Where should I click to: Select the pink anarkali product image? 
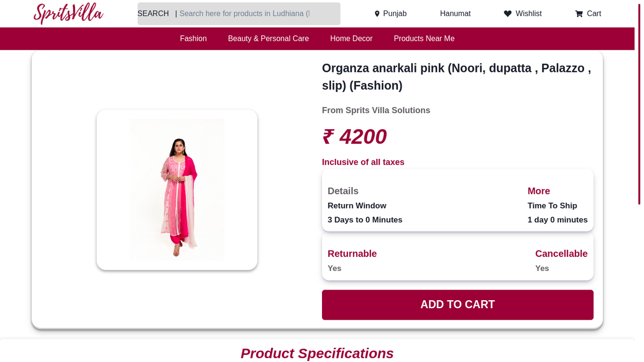click(177, 189)
